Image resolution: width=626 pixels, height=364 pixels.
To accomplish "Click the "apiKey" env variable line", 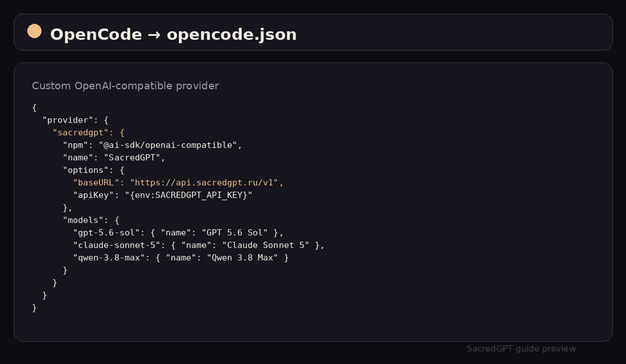I will click(163, 195).
